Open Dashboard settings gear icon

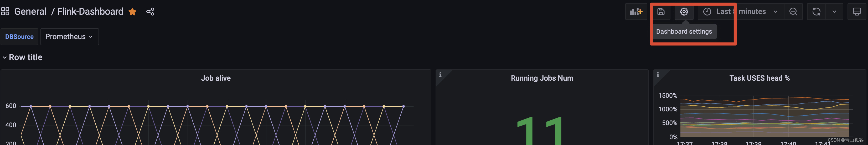pos(684,12)
